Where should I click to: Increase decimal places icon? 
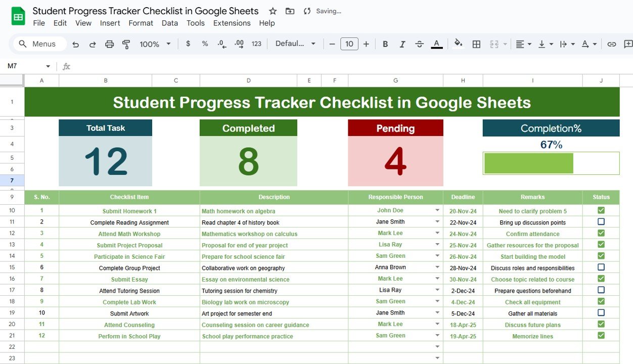[x=239, y=44]
